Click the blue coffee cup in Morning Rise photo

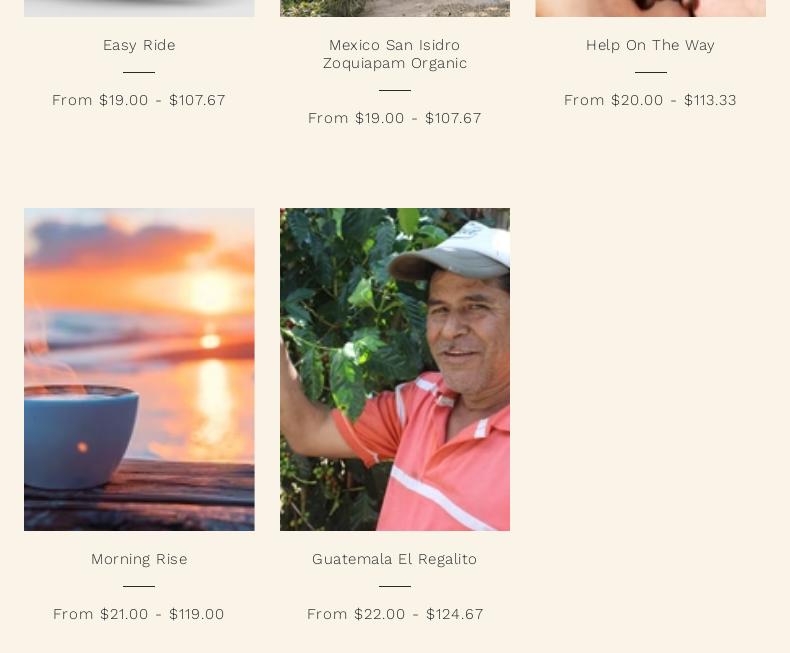pyautogui.click(x=81, y=437)
